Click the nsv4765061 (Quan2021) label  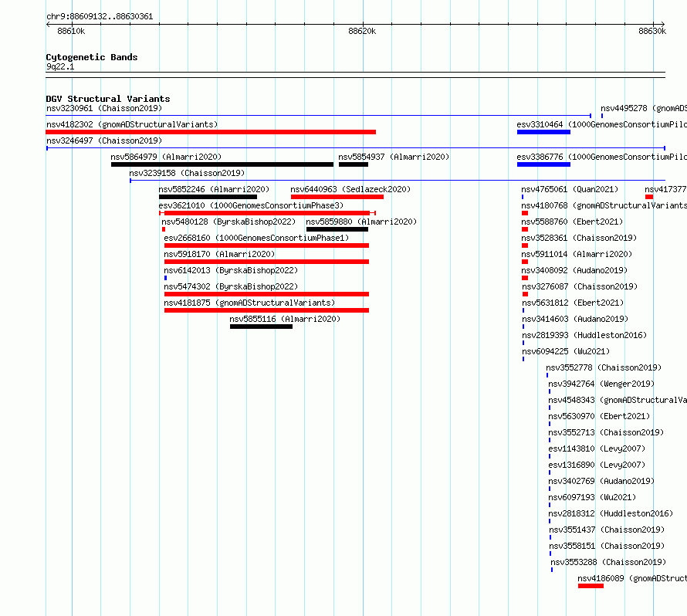click(x=570, y=189)
